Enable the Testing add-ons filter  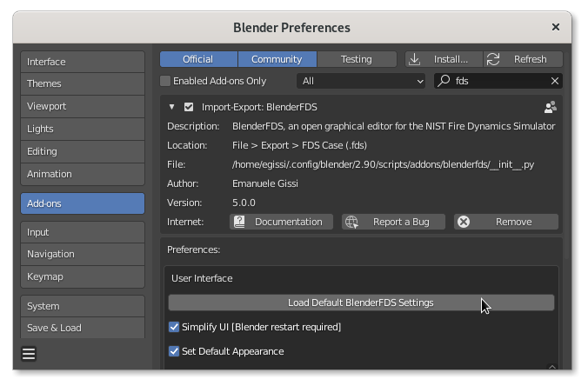click(x=357, y=59)
